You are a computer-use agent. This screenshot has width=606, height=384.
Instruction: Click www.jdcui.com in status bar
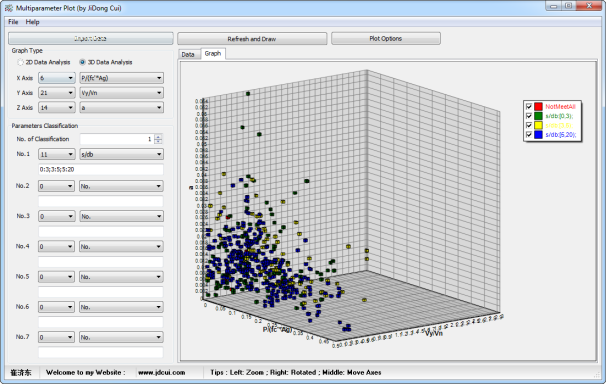pos(162,372)
